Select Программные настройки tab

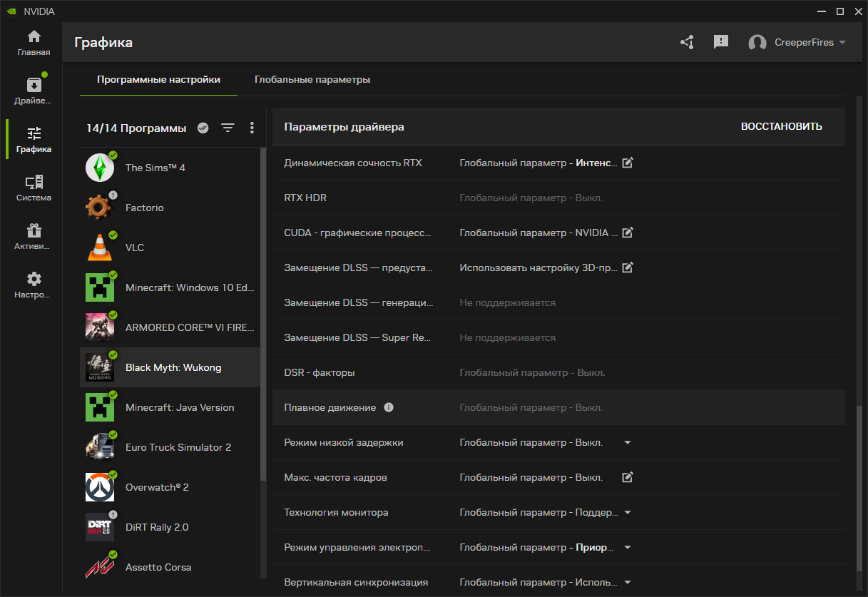pos(158,79)
